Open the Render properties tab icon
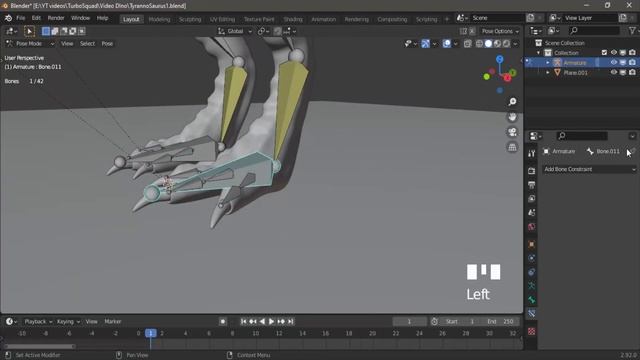 (x=531, y=171)
